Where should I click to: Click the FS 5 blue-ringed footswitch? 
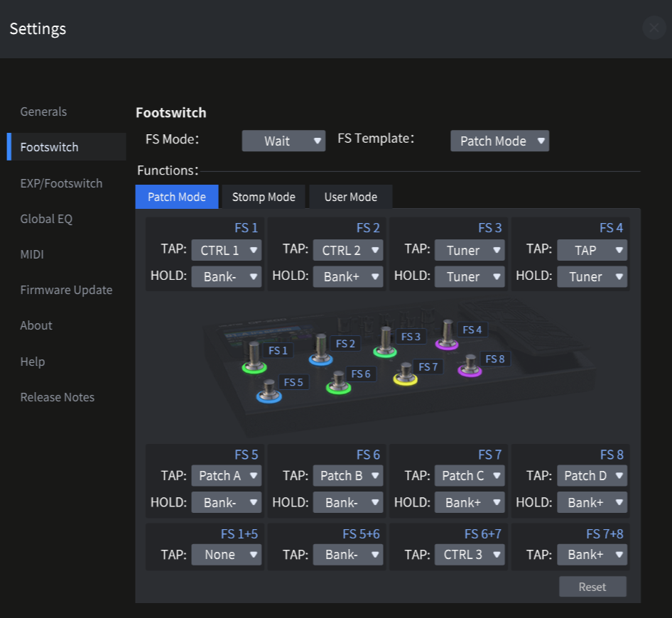[269, 391]
